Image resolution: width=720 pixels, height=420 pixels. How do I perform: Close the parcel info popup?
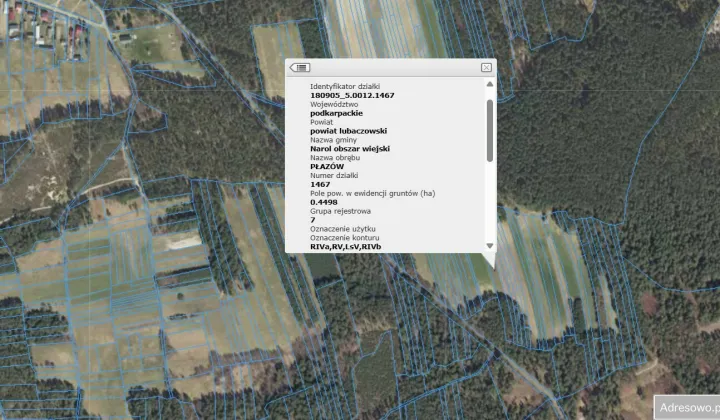(x=486, y=67)
